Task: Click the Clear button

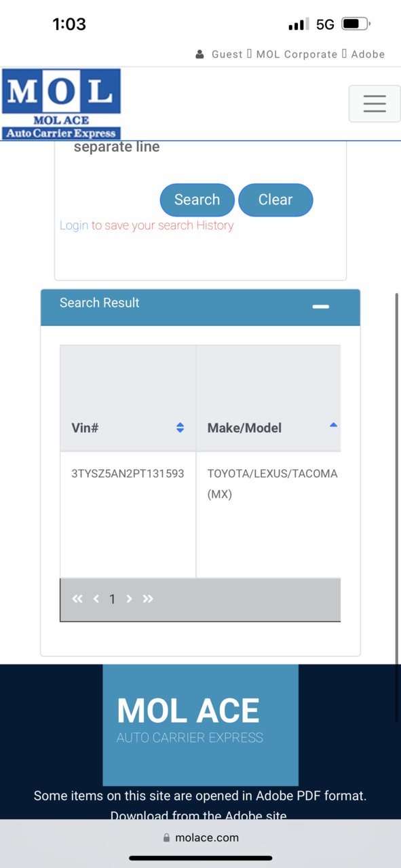Action: pyautogui.click(x=275, y=200)
